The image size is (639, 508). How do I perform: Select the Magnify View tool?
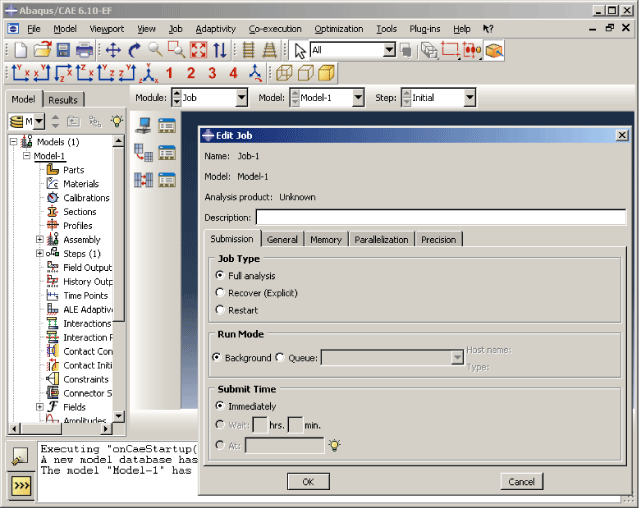click(x=155, y=50)
